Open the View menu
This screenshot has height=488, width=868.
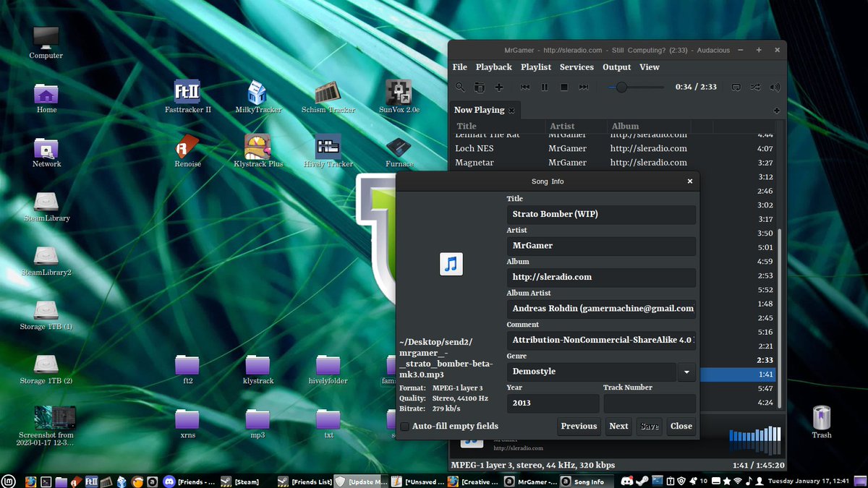pyautogui.click(x=650, y=67)
